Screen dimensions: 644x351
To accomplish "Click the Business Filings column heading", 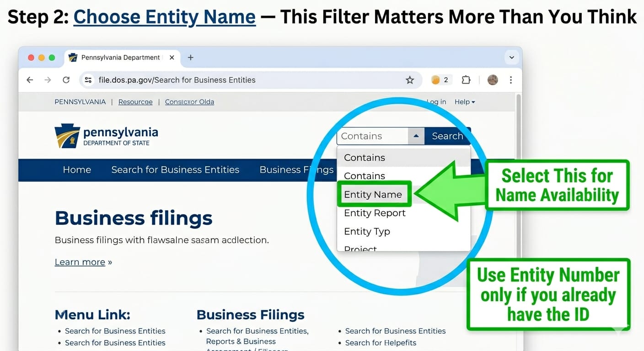I will tap(251, 315).
